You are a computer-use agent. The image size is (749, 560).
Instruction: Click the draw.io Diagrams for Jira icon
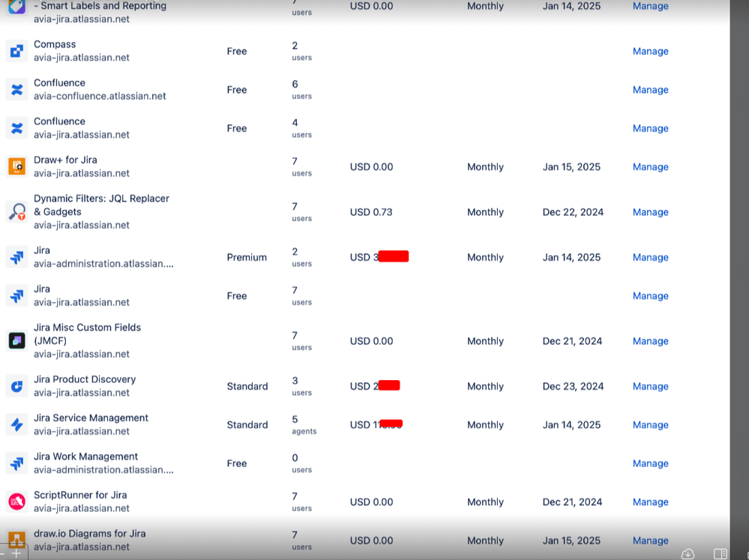16,541
